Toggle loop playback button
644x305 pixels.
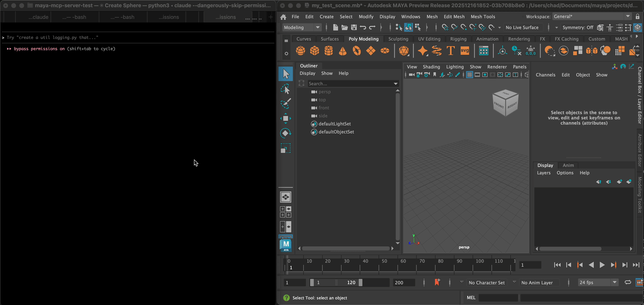[x=628, y=283]
